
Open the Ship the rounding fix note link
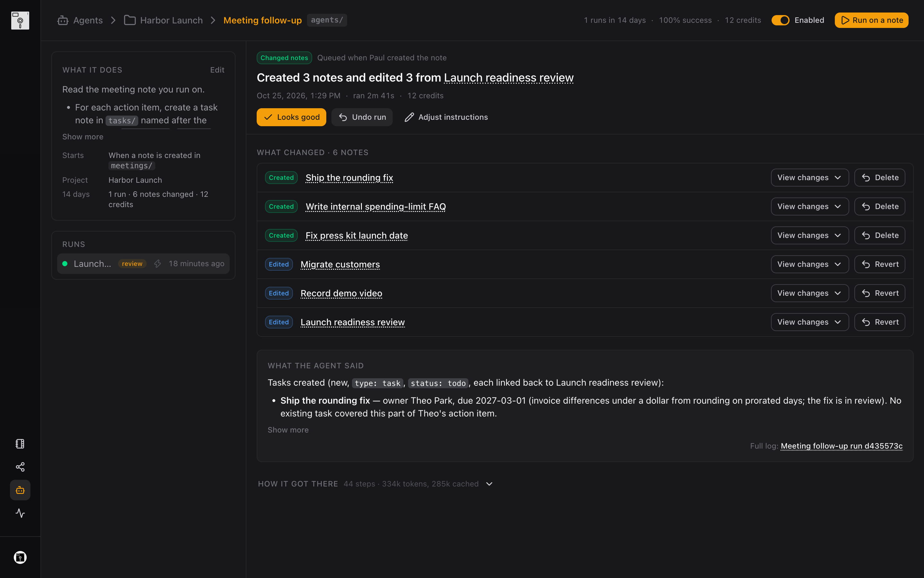click(349, 178)
